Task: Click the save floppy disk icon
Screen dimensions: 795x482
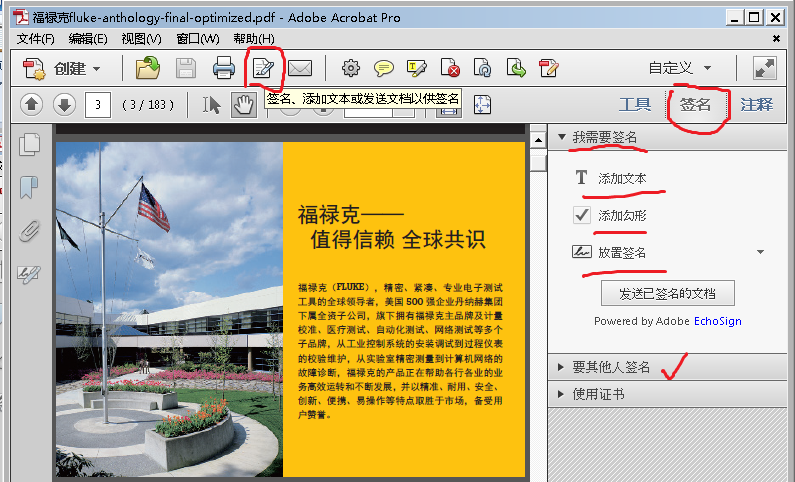Action: [x=186, y=68]
